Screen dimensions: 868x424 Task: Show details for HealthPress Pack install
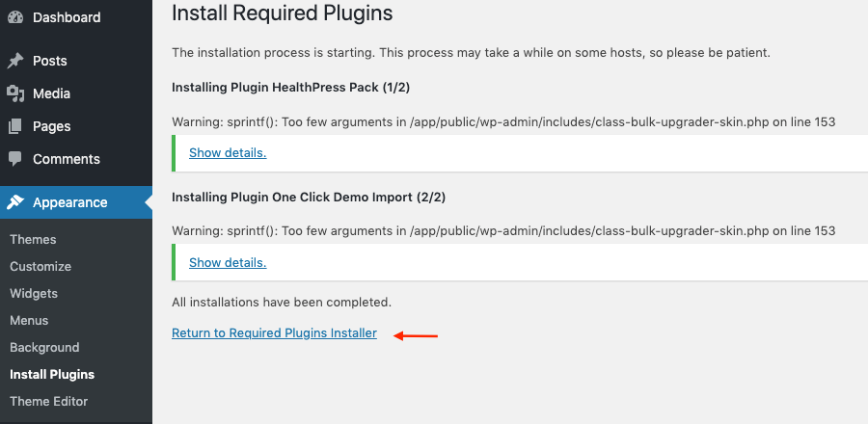pos(228,152)
